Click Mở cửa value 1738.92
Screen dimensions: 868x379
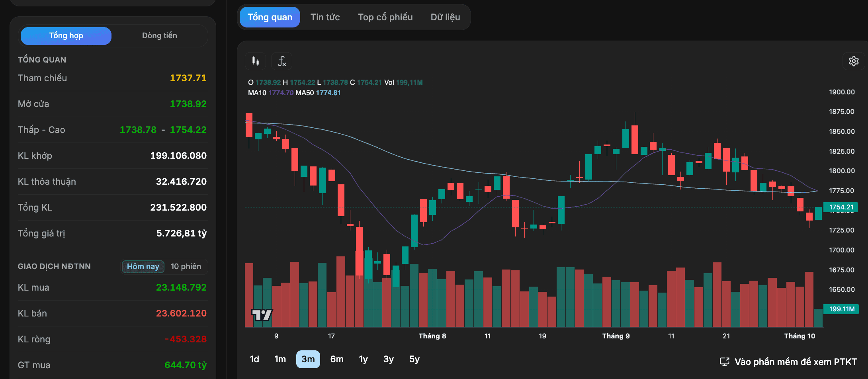188,104
